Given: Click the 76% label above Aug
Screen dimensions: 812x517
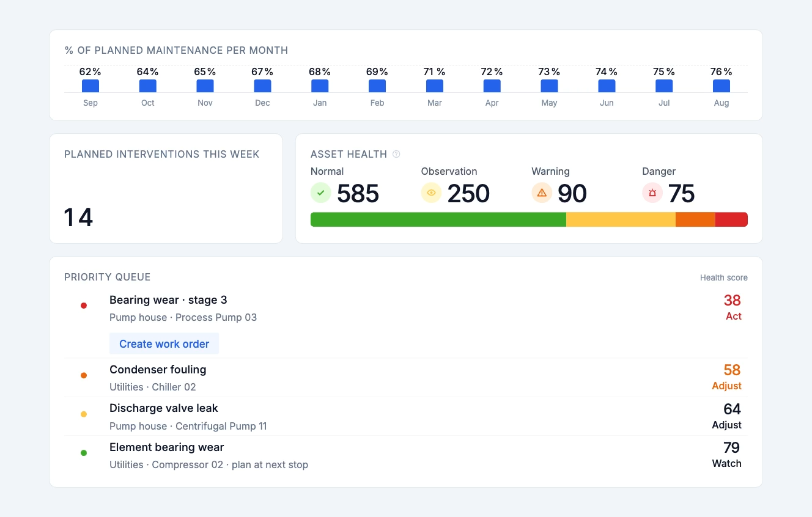Looking at the screenshot, I should click(722, 71).
